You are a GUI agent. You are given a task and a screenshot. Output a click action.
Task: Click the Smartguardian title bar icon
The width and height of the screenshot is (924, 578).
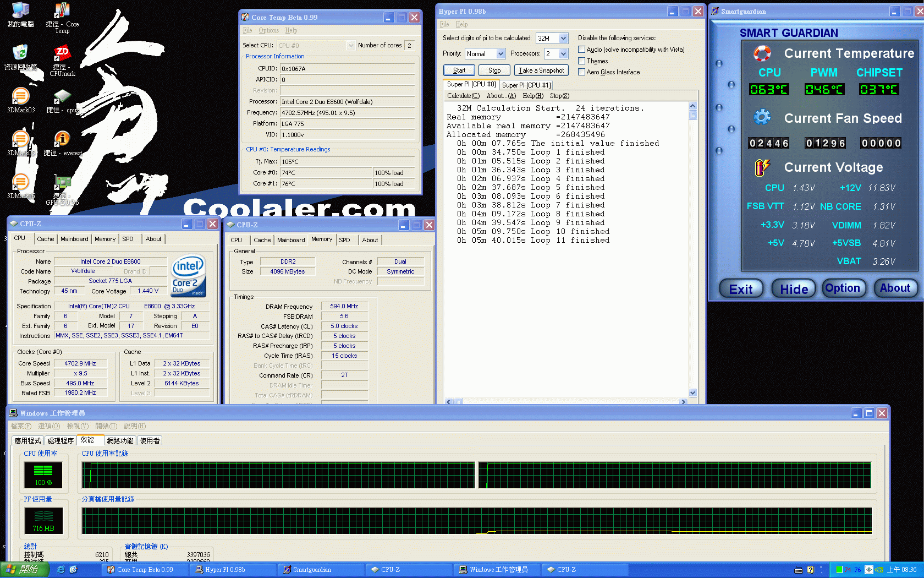click(715, 11)
